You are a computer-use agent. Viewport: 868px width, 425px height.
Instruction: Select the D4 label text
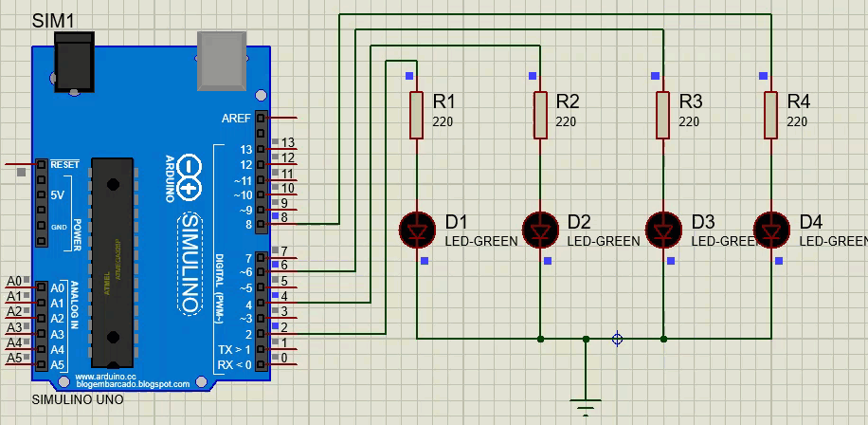(x=811, y=222)
